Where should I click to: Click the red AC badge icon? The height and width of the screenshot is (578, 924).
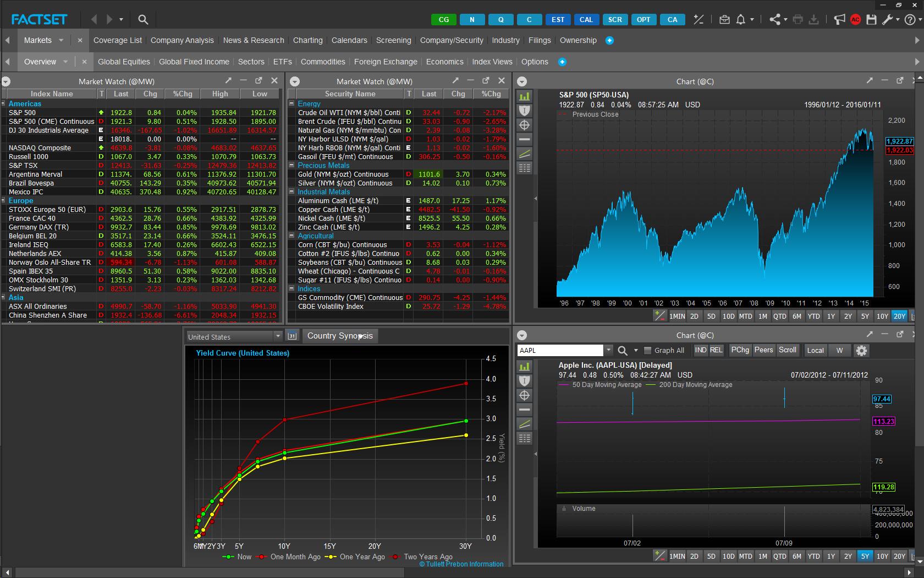pos(855,19)
